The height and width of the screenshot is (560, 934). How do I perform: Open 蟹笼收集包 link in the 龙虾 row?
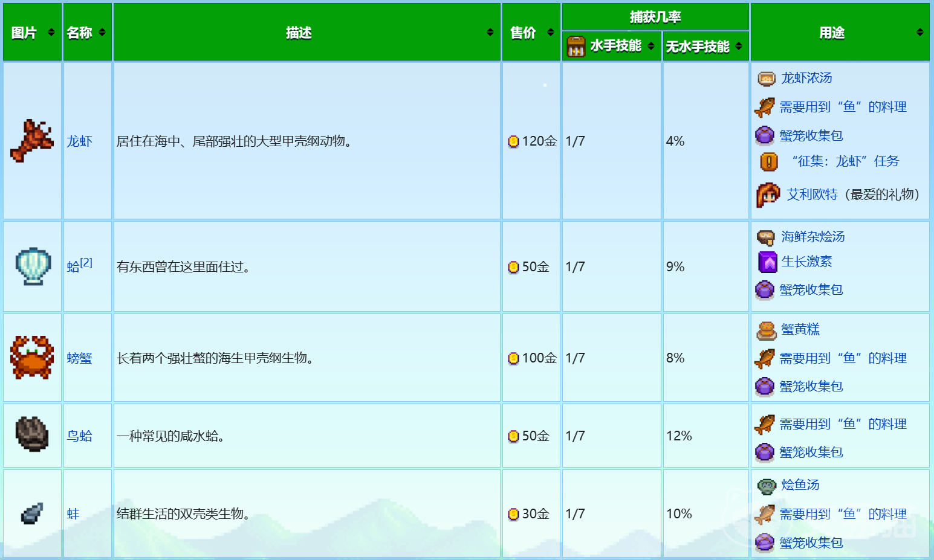(811, 135)
